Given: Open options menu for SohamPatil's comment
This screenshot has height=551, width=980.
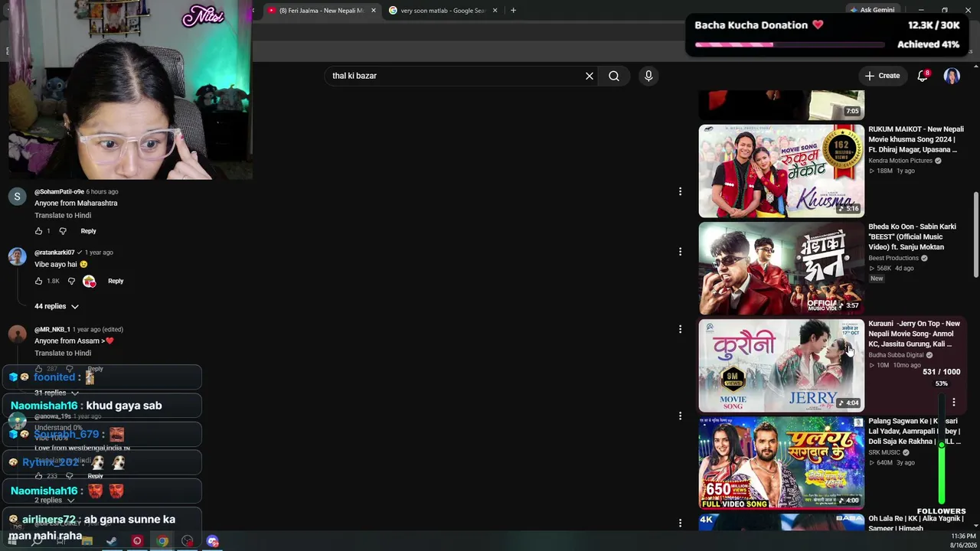Looking at the screenshot, I should [680, 191].
